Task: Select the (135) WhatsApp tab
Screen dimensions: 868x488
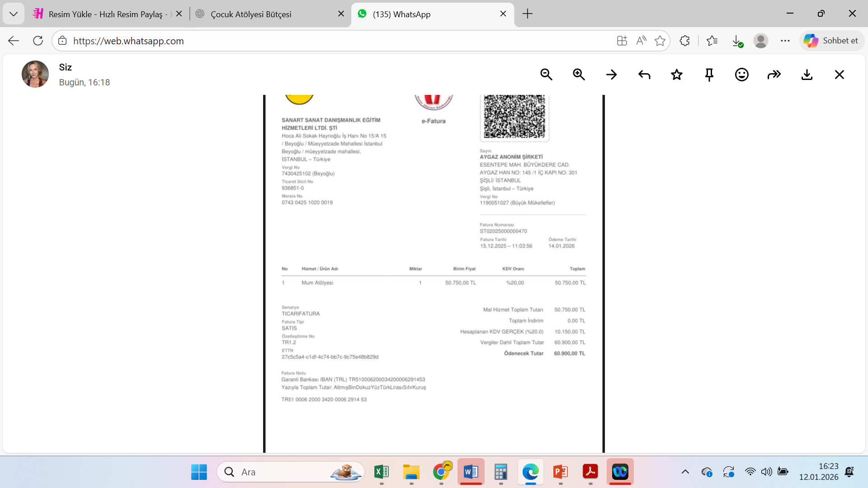Action: point(433,14)
